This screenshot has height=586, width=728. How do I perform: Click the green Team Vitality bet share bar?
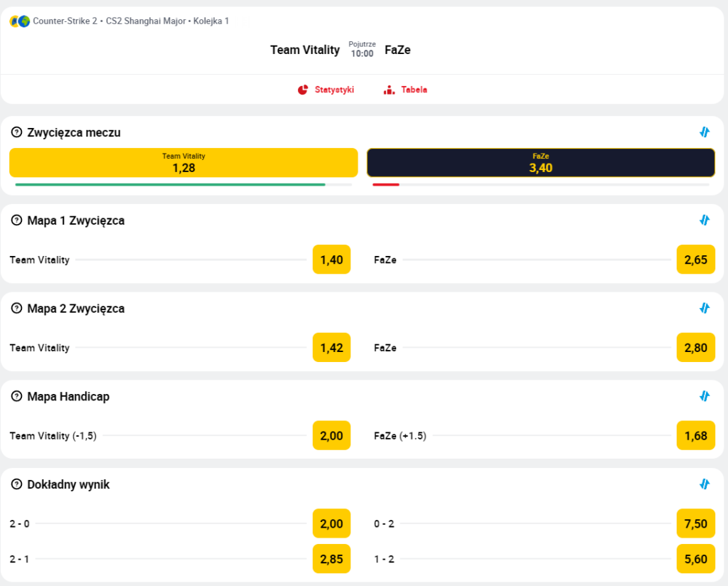(171, 185)
